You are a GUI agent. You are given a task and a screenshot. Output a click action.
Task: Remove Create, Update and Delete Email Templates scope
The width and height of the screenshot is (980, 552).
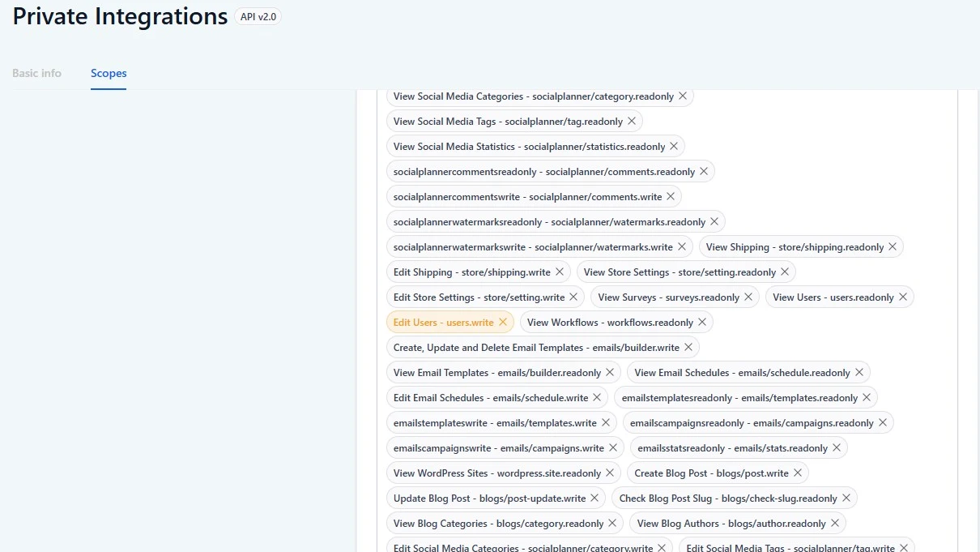(688, 348)
